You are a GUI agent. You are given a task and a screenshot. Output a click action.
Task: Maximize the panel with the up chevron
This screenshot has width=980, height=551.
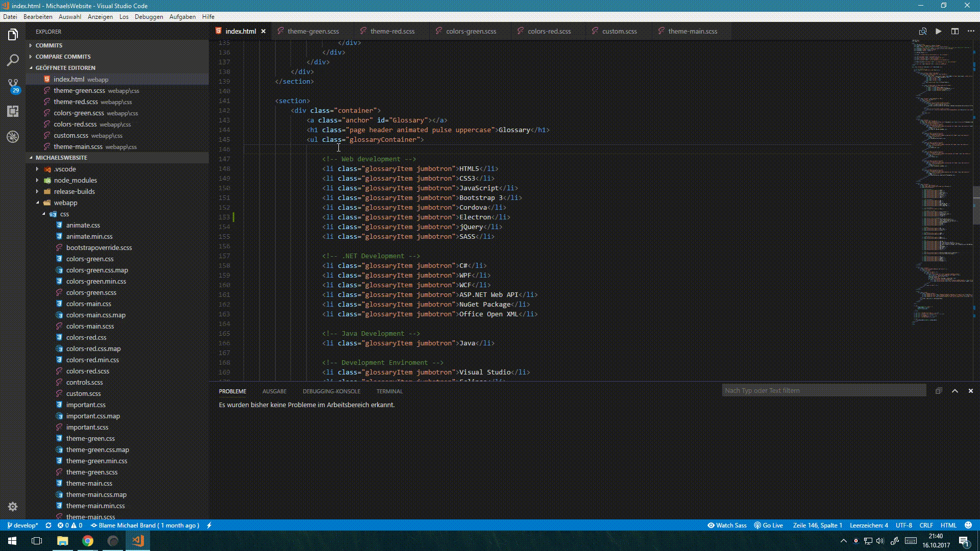click(954, 391)
